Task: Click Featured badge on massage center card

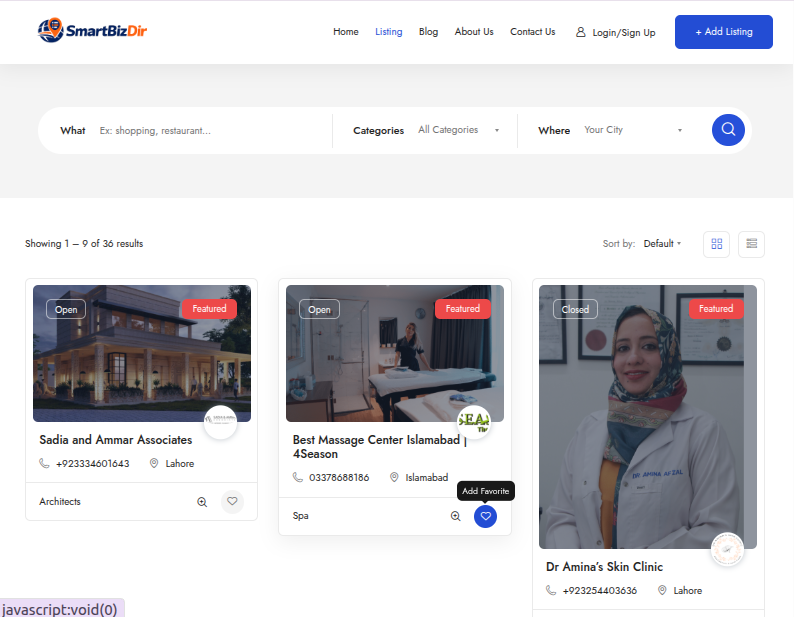Action: 463,309
